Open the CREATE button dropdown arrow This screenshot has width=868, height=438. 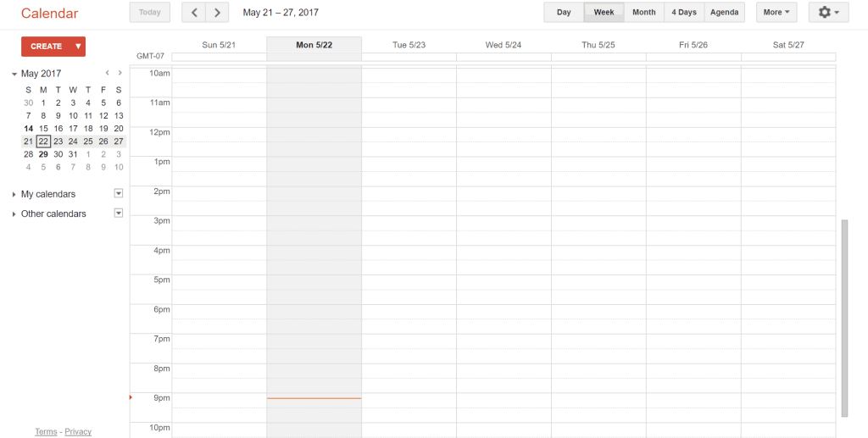[78, 47]
